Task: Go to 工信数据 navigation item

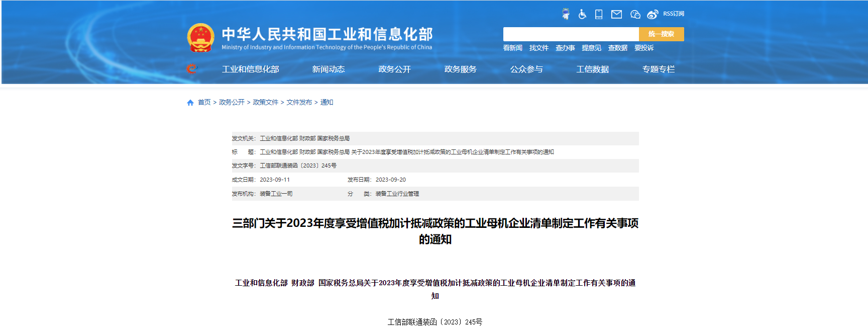Action: tap(592, 69)
